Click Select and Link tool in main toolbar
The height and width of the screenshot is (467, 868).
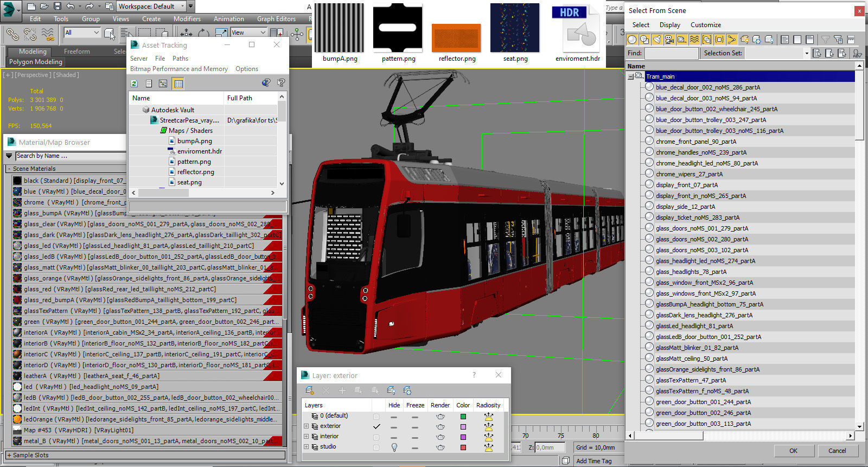[x=12, y=34]
